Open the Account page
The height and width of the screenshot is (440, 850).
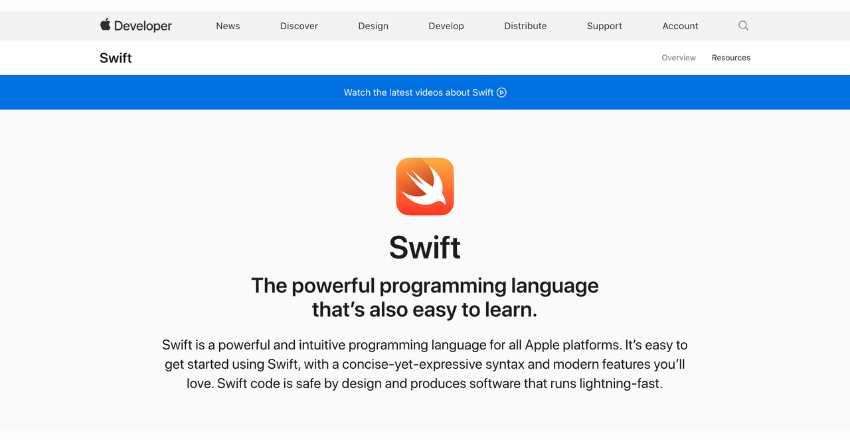pyautogui.click(x=680, y=26)
